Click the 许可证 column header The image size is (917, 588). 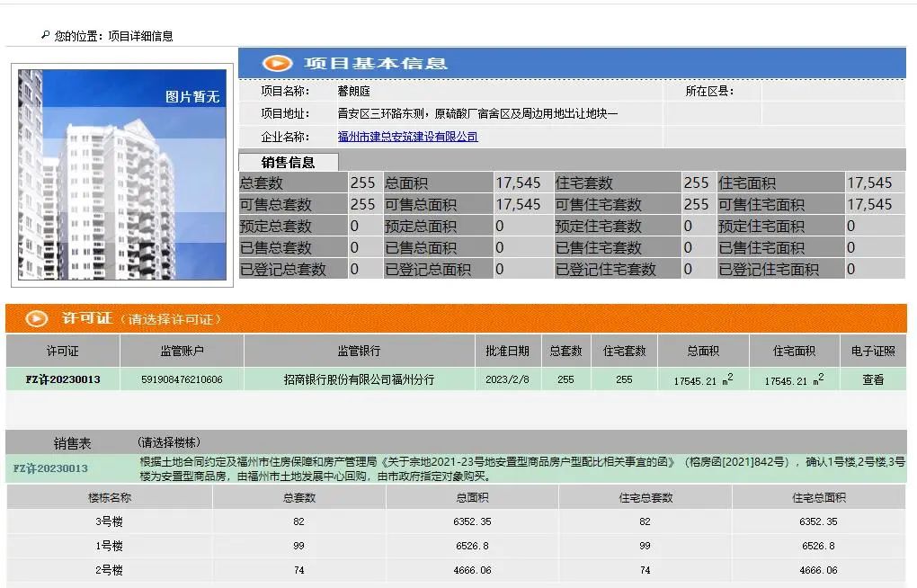(63, 351)
